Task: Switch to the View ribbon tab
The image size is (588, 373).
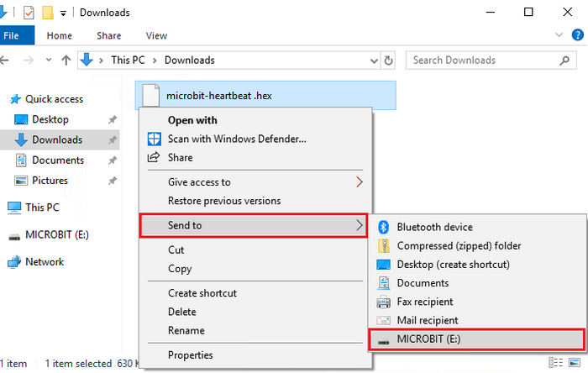Action: [156, 35]
